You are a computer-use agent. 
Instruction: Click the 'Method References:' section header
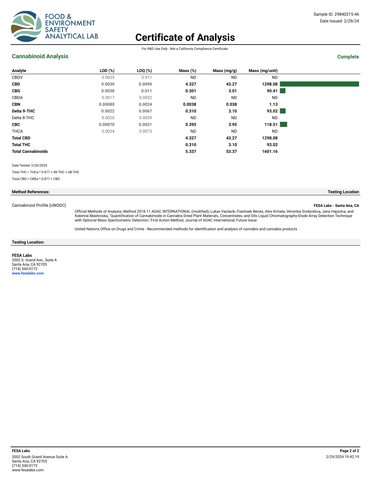[x=30, y=192]
